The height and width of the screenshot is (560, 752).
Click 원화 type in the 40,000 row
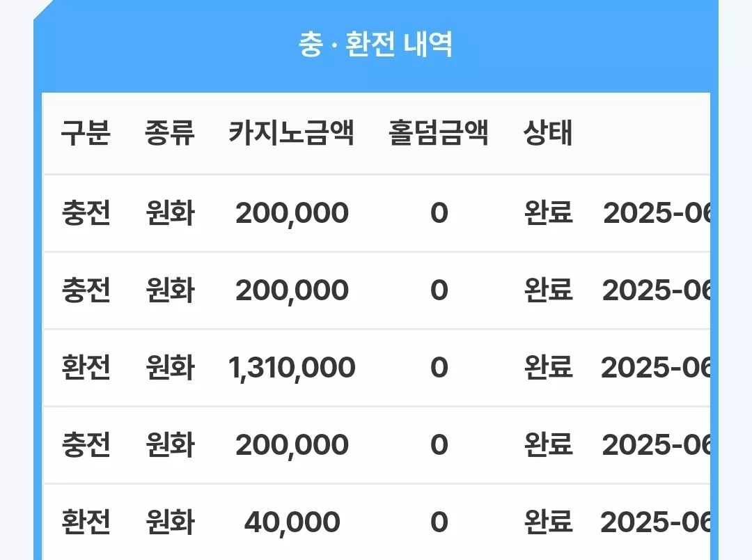point(171,522)
